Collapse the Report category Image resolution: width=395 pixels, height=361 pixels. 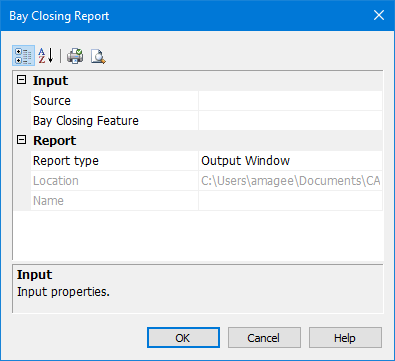(22, 140)
